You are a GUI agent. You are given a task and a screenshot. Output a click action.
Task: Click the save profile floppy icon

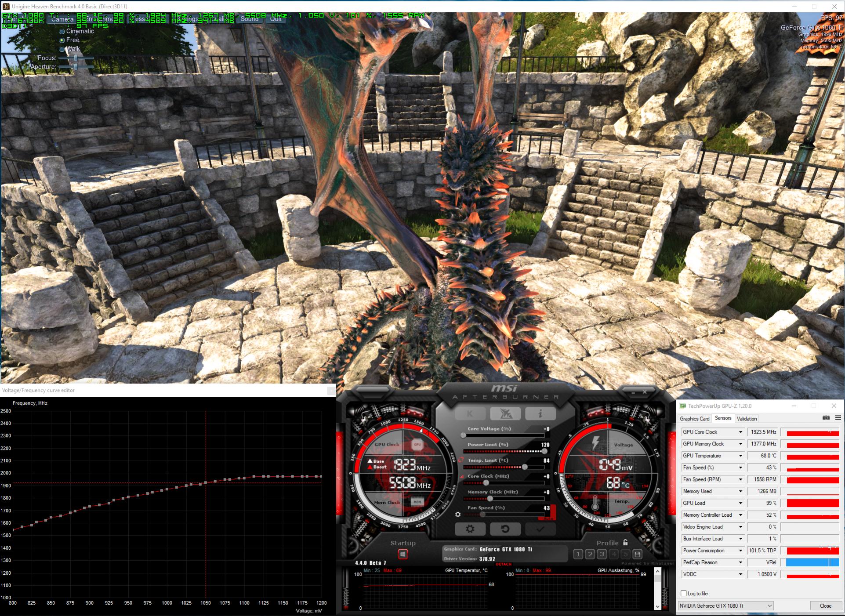tap(638, 554)
